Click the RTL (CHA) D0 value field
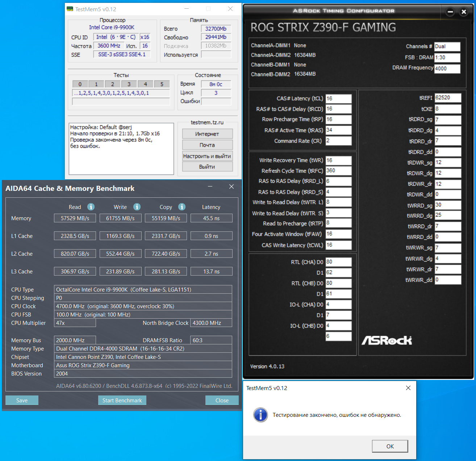The image size is (476, 461). point(338,262)
